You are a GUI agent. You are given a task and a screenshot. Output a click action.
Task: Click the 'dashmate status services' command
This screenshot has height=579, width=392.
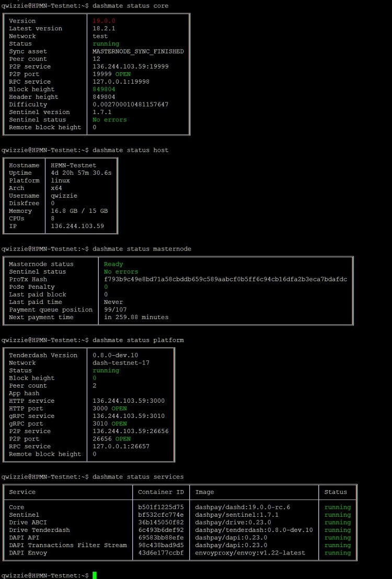pos(138,476)
